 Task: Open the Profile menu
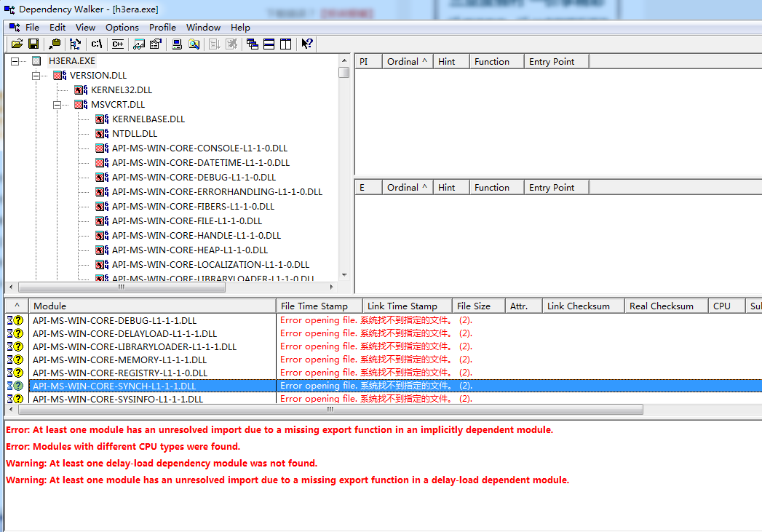tap(162, 27)
